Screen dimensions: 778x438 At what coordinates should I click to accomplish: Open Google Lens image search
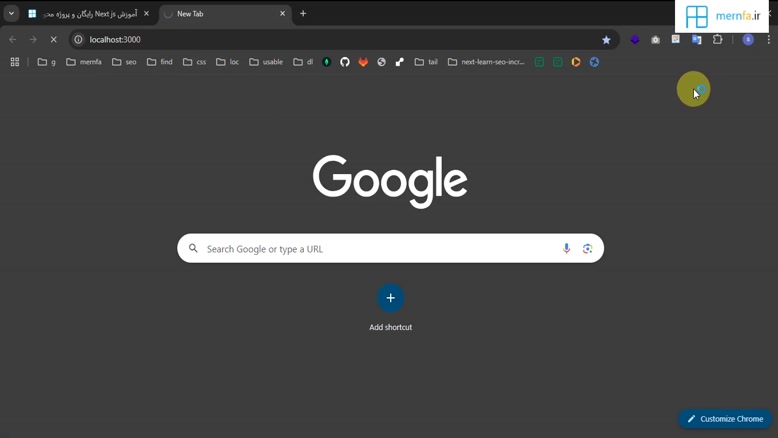587,249
